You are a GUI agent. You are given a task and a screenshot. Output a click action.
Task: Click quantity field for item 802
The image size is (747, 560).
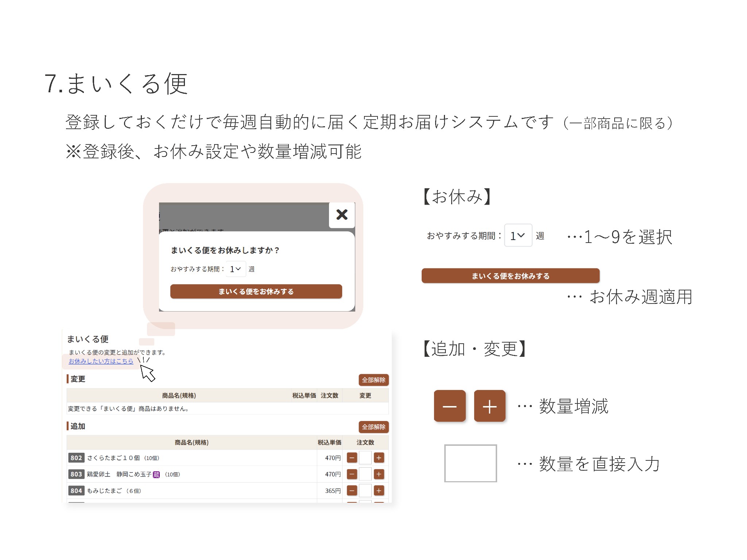365,457
